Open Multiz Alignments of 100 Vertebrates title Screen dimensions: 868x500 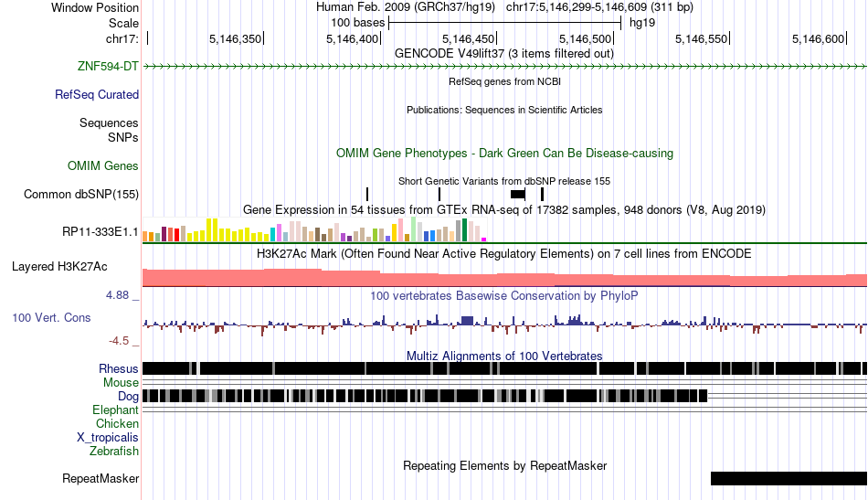click(x=504, y=356)
